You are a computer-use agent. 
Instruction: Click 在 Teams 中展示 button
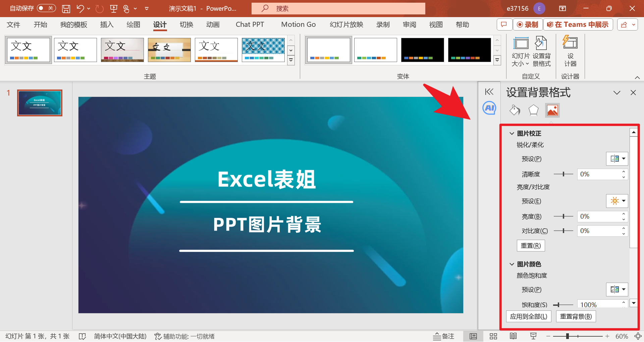tap(578, 24)
